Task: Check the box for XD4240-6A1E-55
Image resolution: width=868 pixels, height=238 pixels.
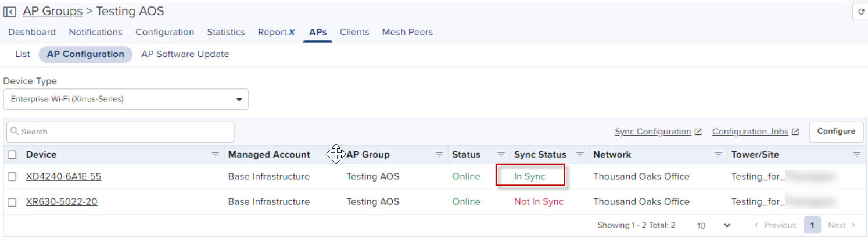Action: point(12,177)
